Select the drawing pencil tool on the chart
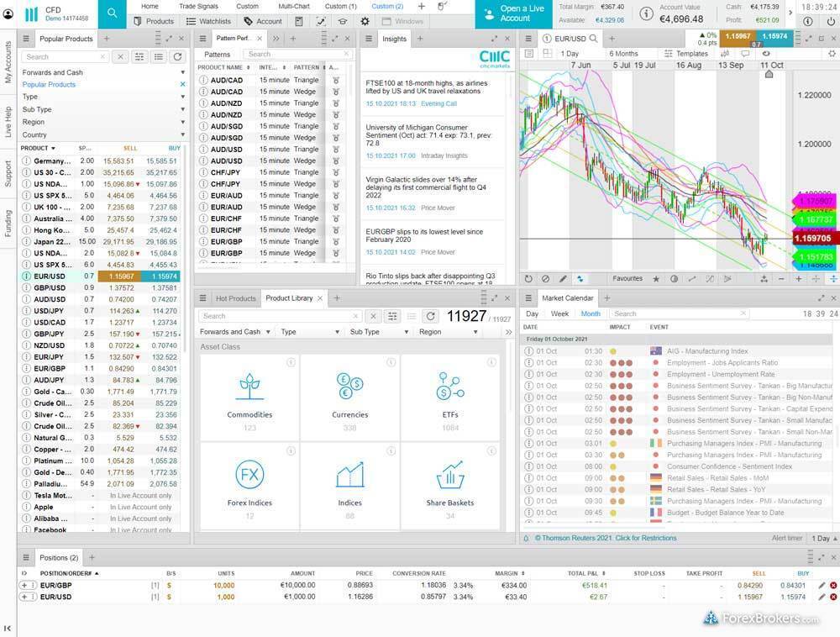This screenshot has width=840, height=637. (x=561, y=278)
